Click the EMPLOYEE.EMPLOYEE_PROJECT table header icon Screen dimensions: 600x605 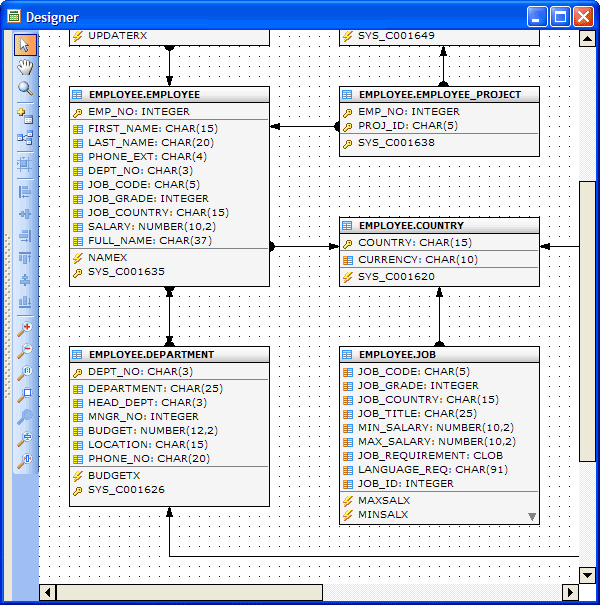pyautogui.click(x=347, y=95)
